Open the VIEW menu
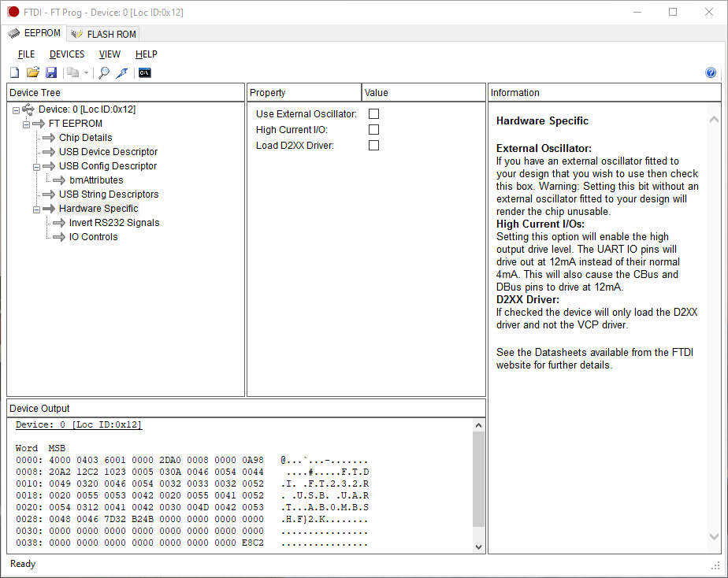Image resolution: width=728 pixels, height=578 pixels. click(110, 54)
